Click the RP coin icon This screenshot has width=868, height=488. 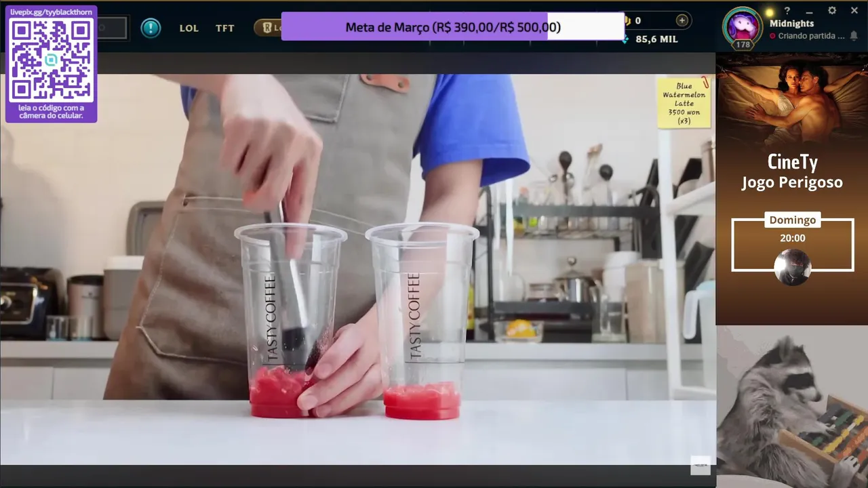(628, 20)
